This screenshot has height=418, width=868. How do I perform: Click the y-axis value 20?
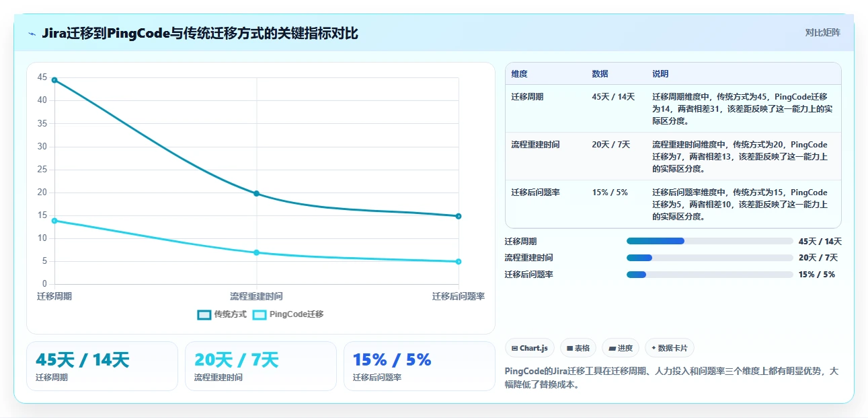point(42,193)
